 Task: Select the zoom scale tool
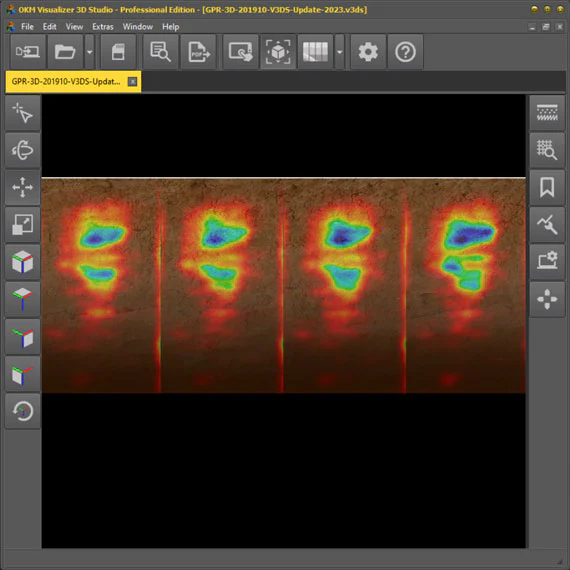pyautogui.click(x=23, y=225)
